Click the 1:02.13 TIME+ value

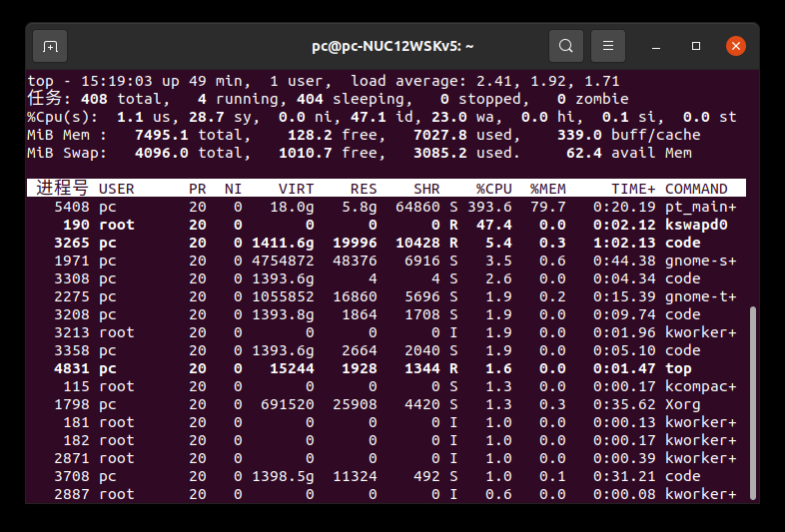[624, 243]
